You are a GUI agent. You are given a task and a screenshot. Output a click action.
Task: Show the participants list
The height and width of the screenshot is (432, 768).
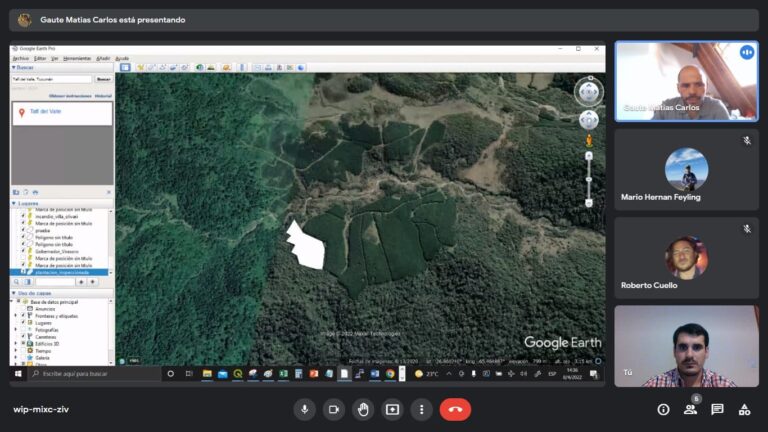(690, 409)
